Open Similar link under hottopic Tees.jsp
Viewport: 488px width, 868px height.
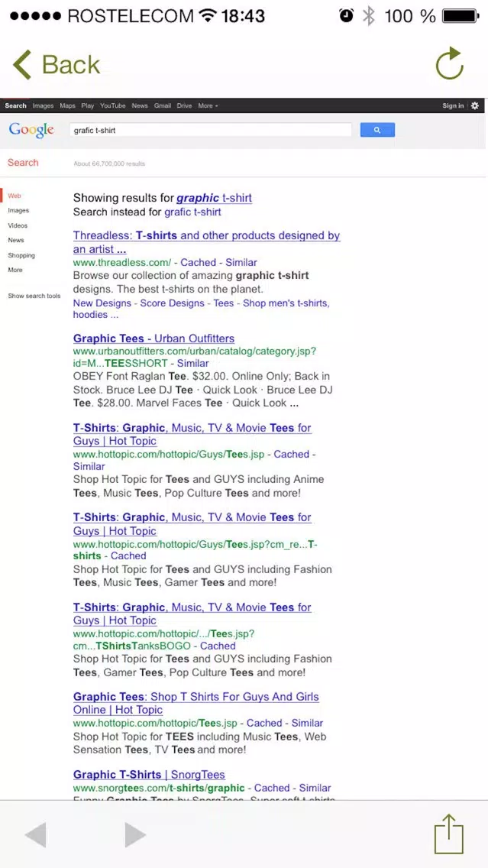coord(308,723)
